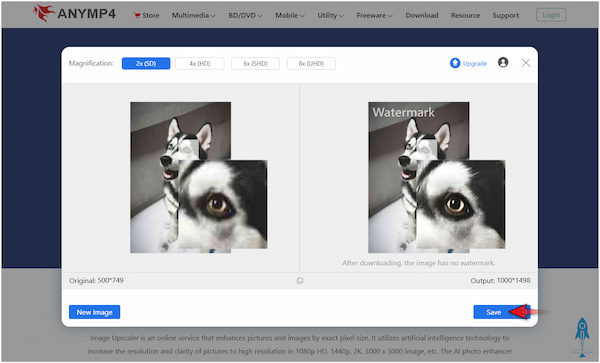Select 8x (UHD) magnification
Viewport: 600px width, 363px height.
pyautogui.click(x=311, y=63)
